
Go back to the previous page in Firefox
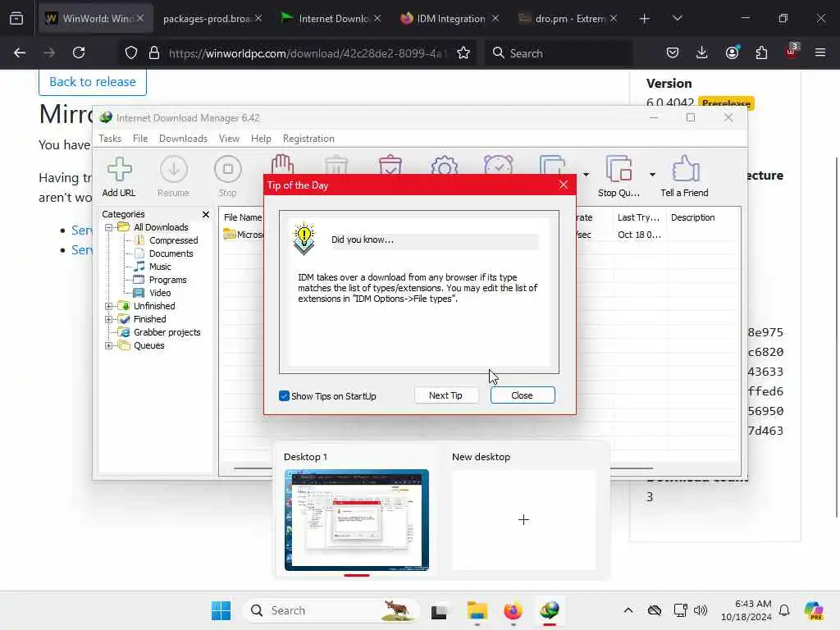(20, 53)
